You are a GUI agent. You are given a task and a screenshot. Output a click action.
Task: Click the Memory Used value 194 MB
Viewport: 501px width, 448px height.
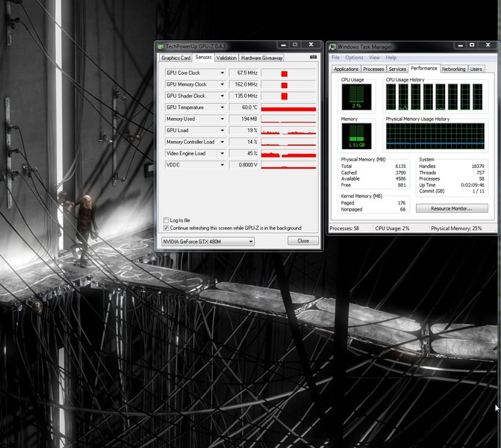point(244,119)
